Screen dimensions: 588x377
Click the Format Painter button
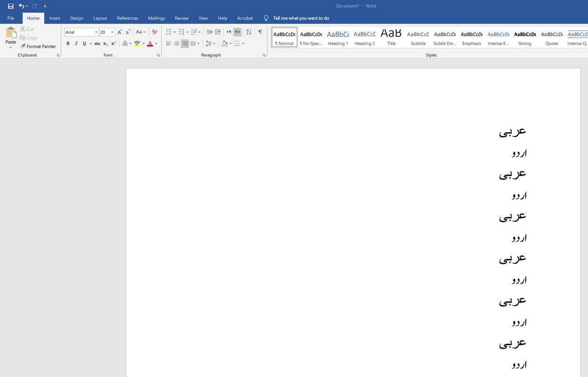tap(38, 47)
